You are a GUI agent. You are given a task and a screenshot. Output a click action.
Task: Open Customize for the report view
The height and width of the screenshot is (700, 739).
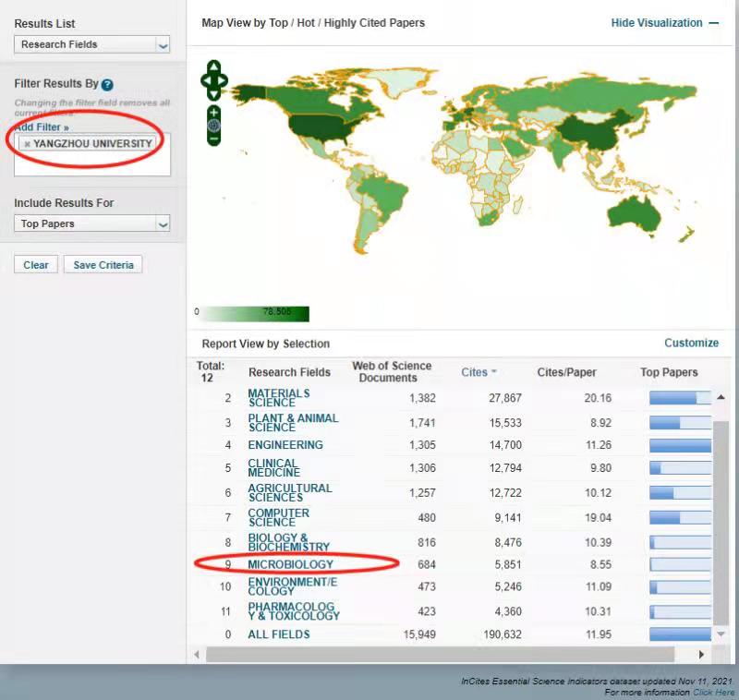691,343
